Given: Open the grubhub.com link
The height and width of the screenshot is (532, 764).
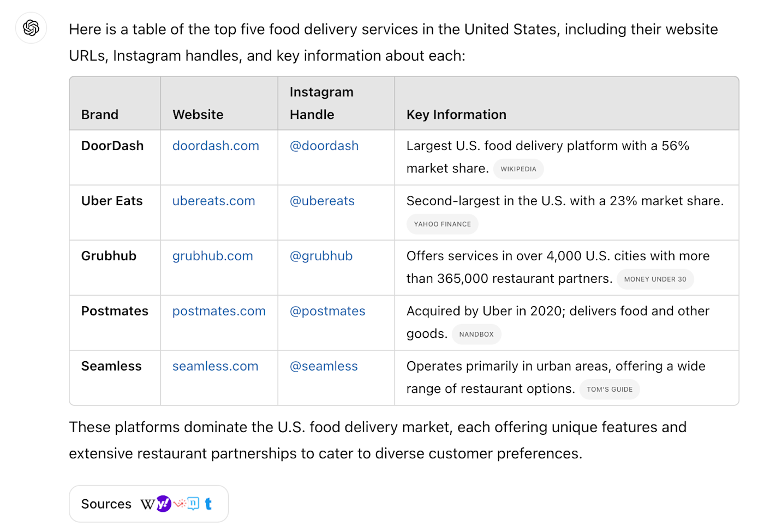Looking at the screenshot, I should coord(212,256).
